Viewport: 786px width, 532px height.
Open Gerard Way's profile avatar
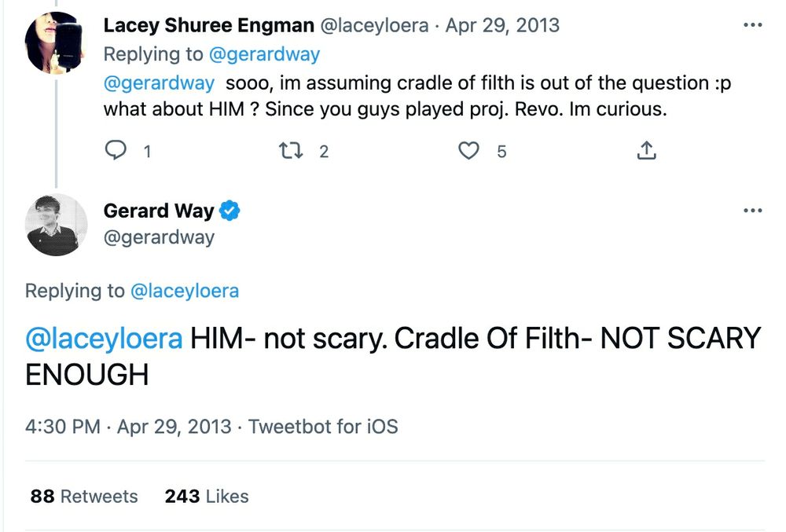(x=56, y=225)
